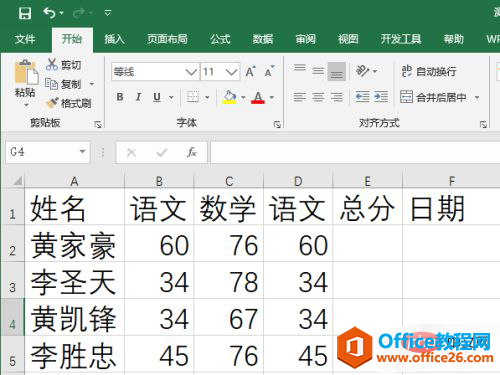
Task: Click the Select All corner triangle
Action: pos(17,181)
